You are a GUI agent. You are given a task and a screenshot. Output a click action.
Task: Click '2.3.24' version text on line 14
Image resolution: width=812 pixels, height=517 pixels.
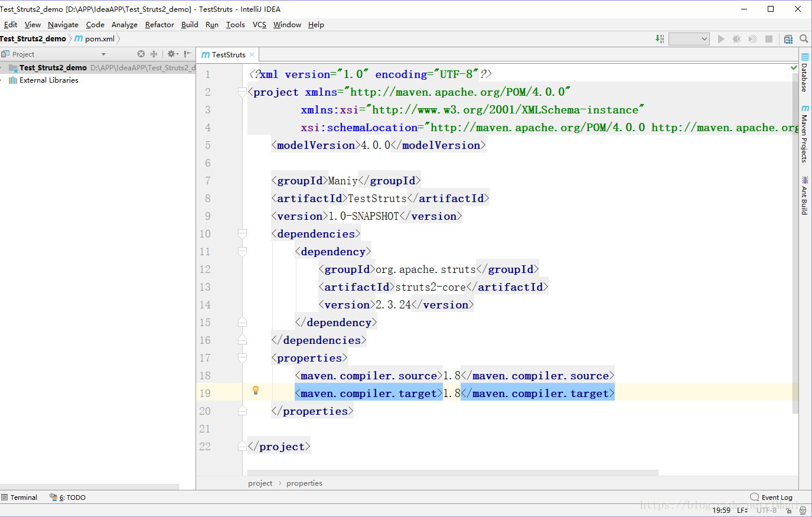coord(393,305)
